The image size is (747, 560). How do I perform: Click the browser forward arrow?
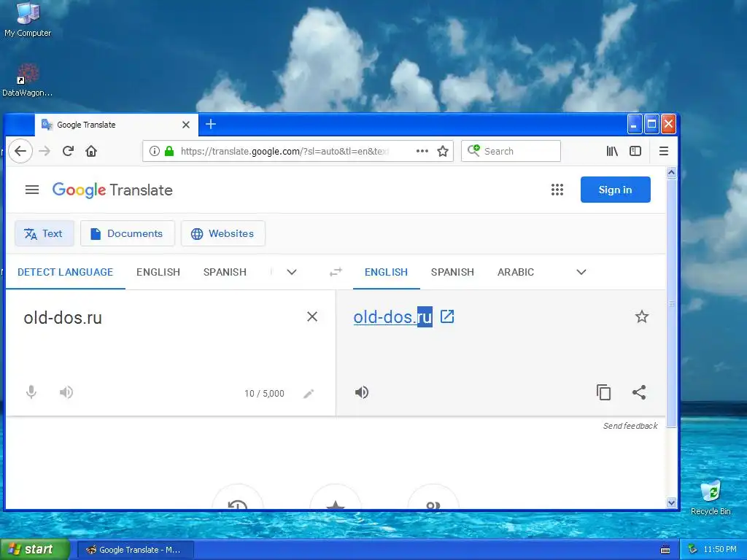point(44,151)
